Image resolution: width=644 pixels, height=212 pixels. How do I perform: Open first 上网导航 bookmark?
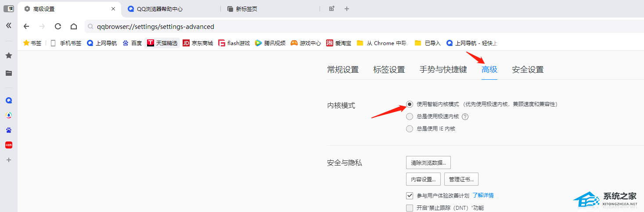[102, 43]
